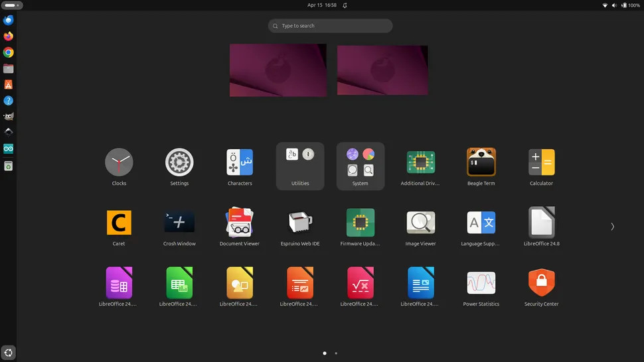
Task: Launch Espruino Web IDE
Action: 300,223
